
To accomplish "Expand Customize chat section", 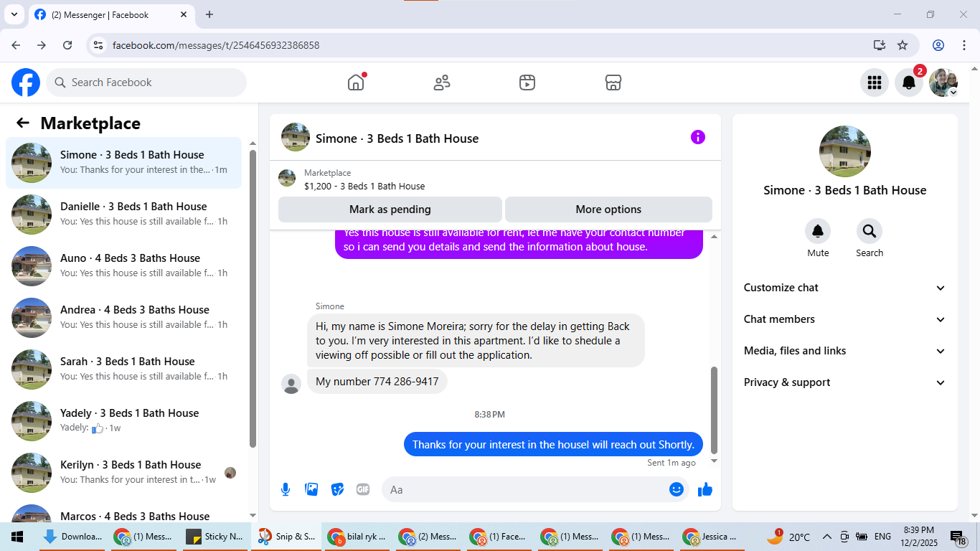I will click(845, 288).
